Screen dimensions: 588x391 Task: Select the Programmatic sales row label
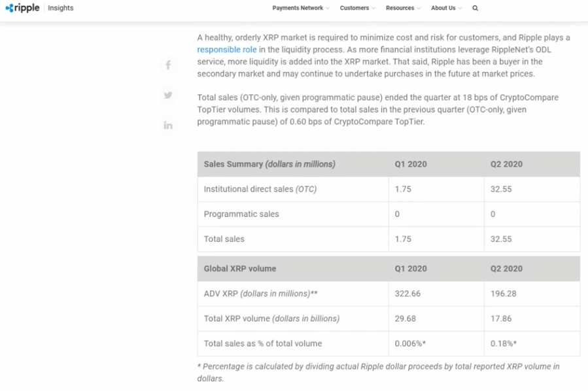point(241,214)
